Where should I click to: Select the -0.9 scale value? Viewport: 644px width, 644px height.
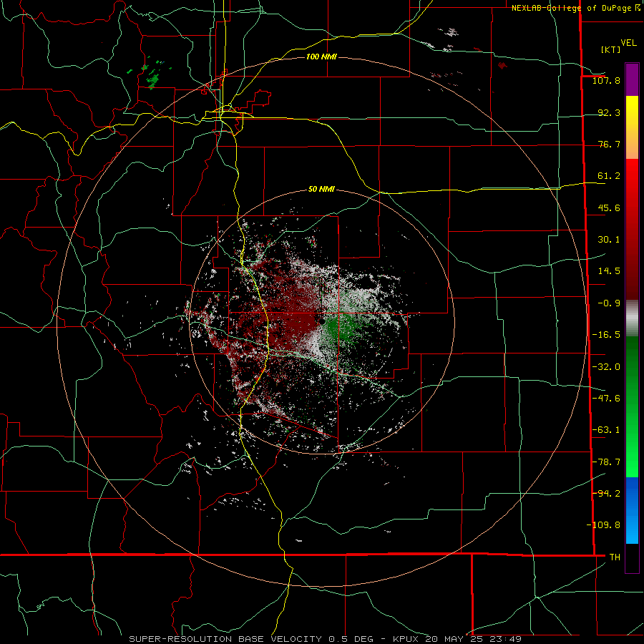[x=609, y=303]
